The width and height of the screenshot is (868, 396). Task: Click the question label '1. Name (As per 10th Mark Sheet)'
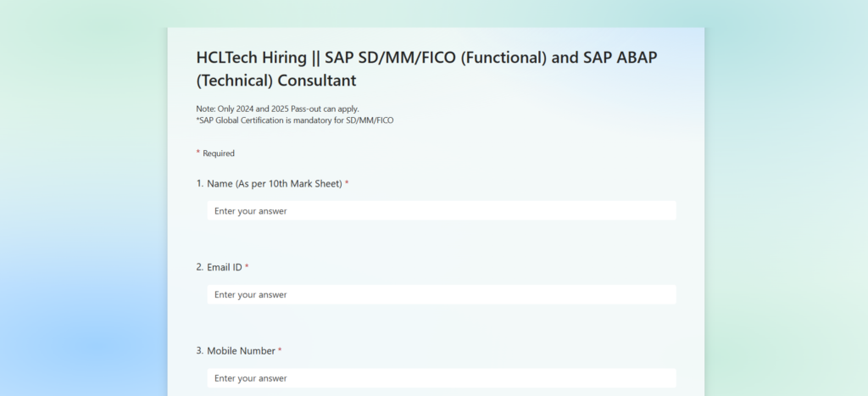coord(272,183)
